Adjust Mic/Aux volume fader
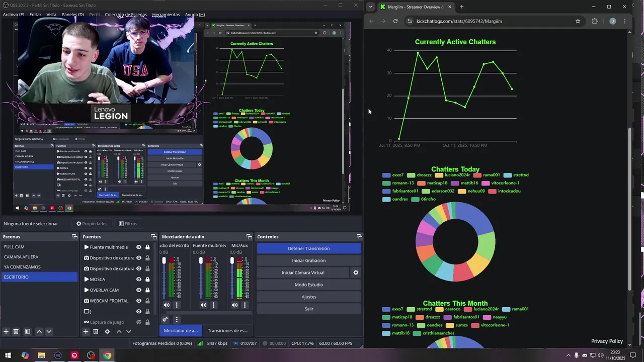Image resolution: width=644 pixels, height=362 pixels. (x=232, y=260)
